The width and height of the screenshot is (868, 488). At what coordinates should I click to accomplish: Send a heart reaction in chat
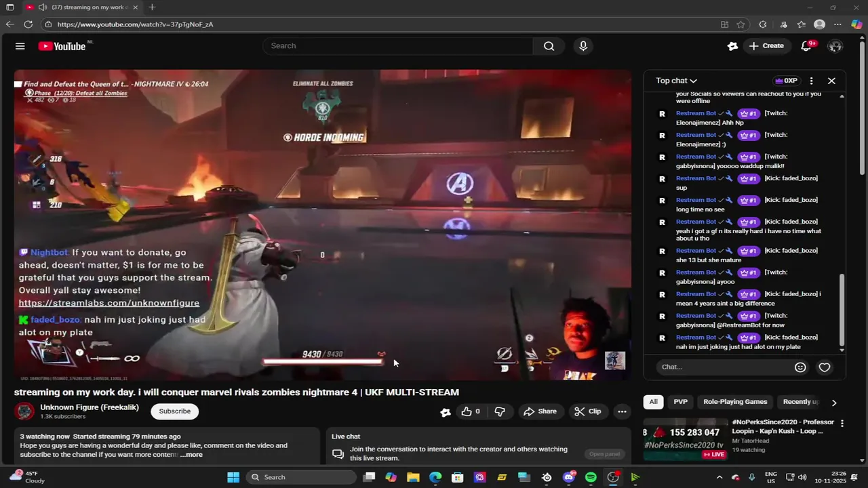click(825, 367)
